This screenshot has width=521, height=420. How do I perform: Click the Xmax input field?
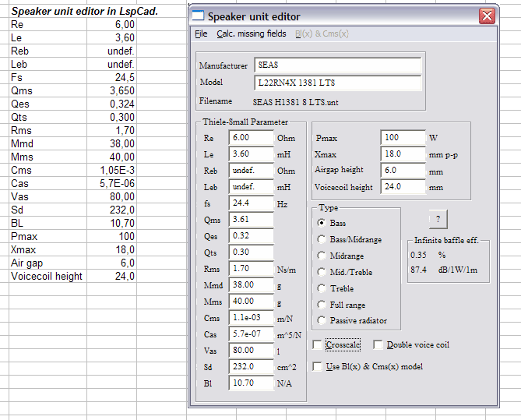[403, 154]
